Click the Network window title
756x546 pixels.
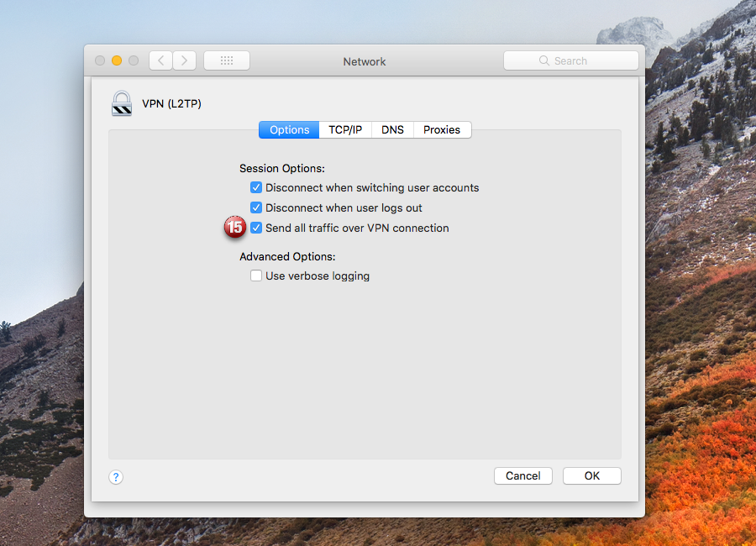click(365, 61)
